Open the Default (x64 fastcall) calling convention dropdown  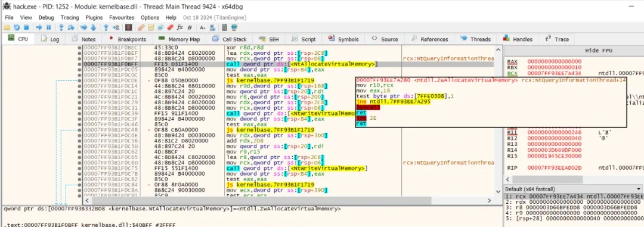coord(574,189)
